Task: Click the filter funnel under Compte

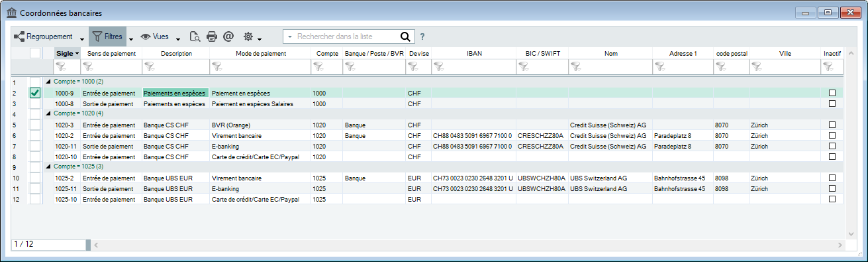Action: [x=318, y=66]
